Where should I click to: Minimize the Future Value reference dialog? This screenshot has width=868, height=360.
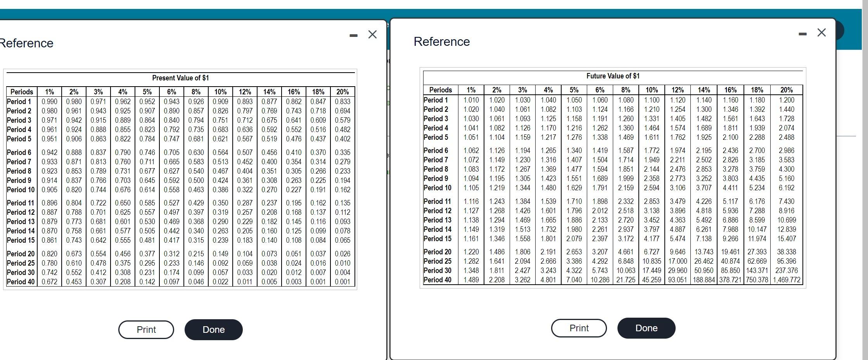click(x=803, y=34)
